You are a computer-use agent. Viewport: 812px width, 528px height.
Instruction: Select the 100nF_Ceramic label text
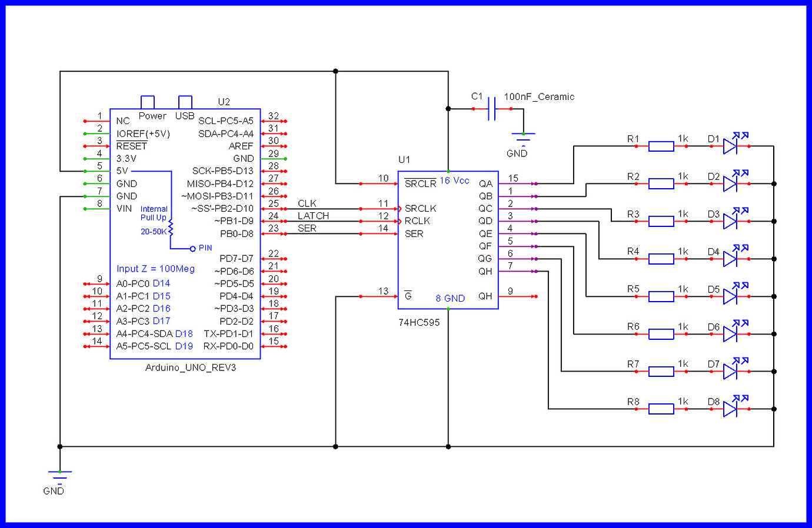click(x=539, y=96)
